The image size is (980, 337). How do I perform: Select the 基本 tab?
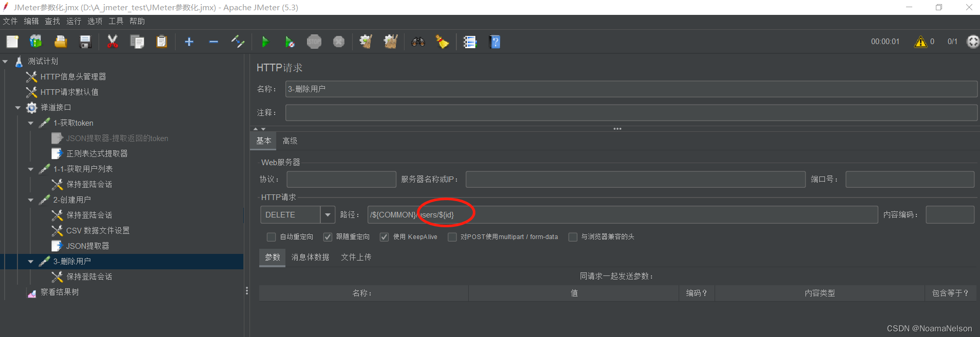point(264,141)
